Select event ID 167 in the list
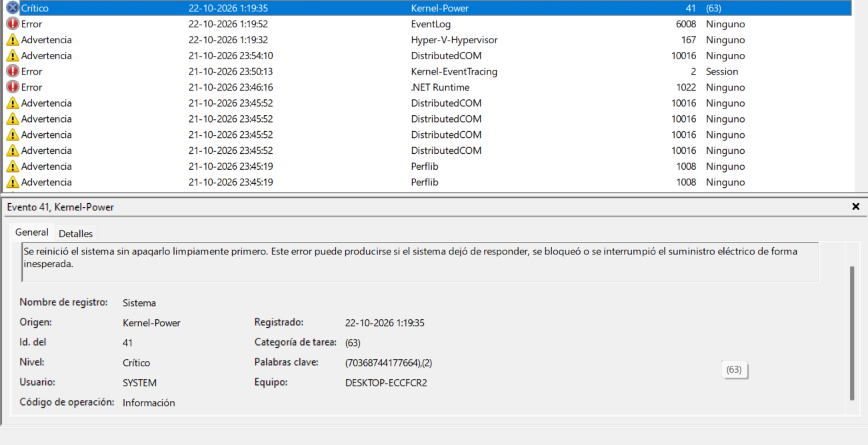The image size is (868, 445). (689, 40)
